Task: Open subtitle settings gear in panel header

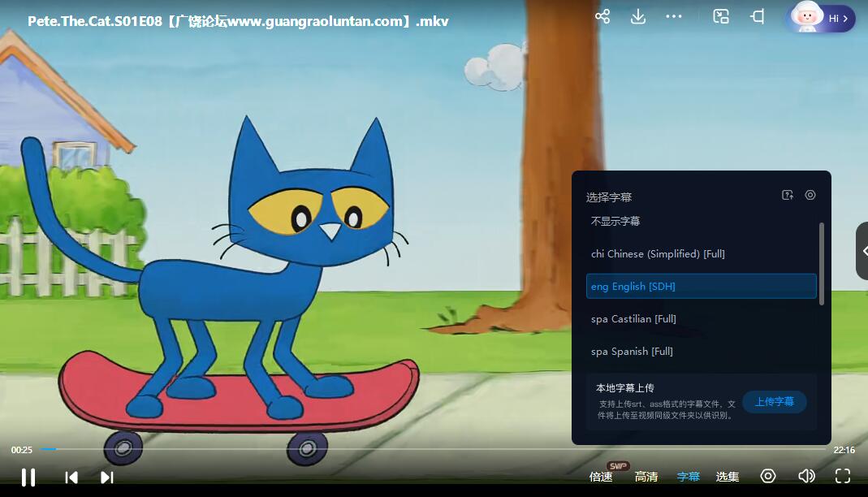Action: (x=810, y=195)
